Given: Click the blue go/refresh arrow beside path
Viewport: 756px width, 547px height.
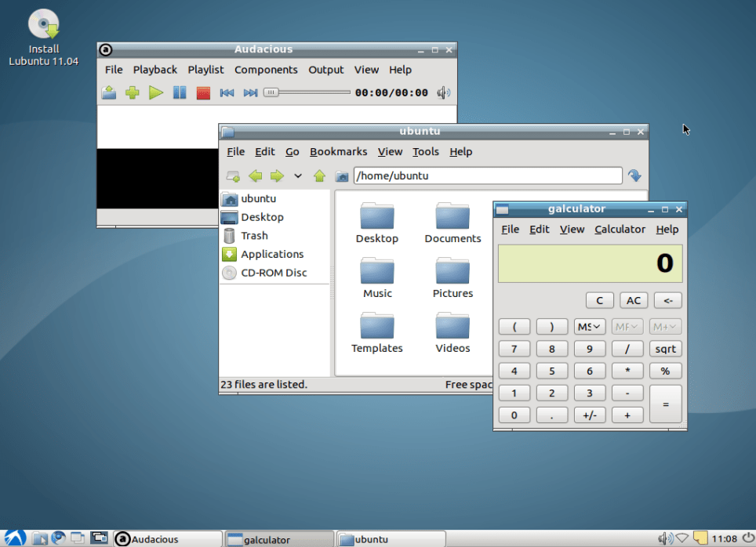Looking at the screenshot, I should pyautogui.click(x=634, y=176).
